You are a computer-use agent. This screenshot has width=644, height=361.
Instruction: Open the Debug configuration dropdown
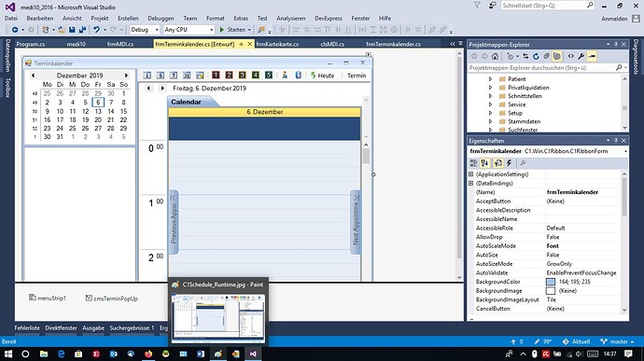pos(145,30)
